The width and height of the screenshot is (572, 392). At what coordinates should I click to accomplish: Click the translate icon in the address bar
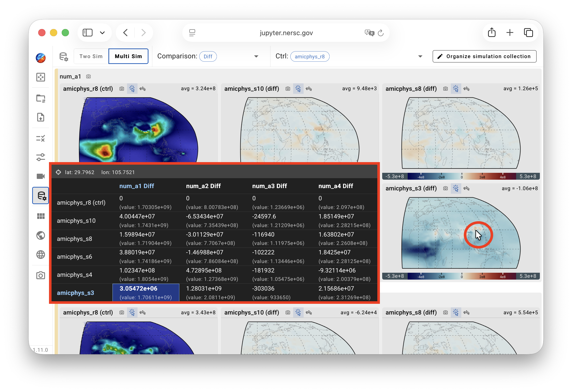point(369,33)
